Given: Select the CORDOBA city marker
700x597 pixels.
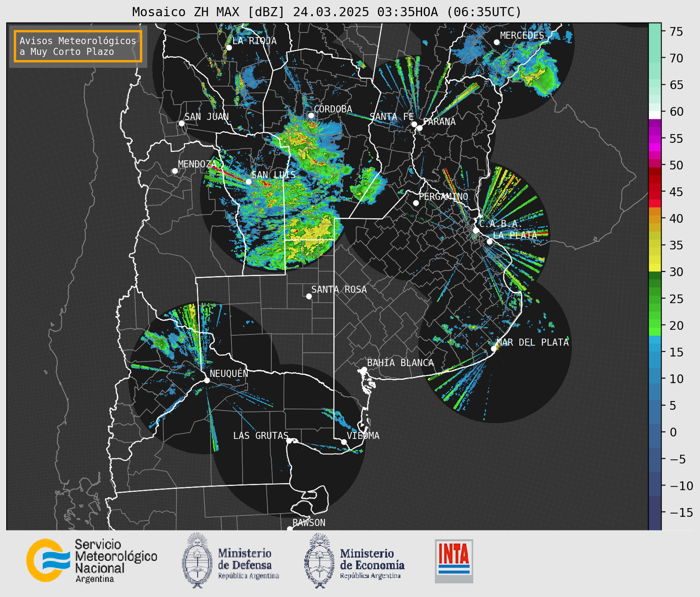Looking at the screenshot, I should point(311,115).
